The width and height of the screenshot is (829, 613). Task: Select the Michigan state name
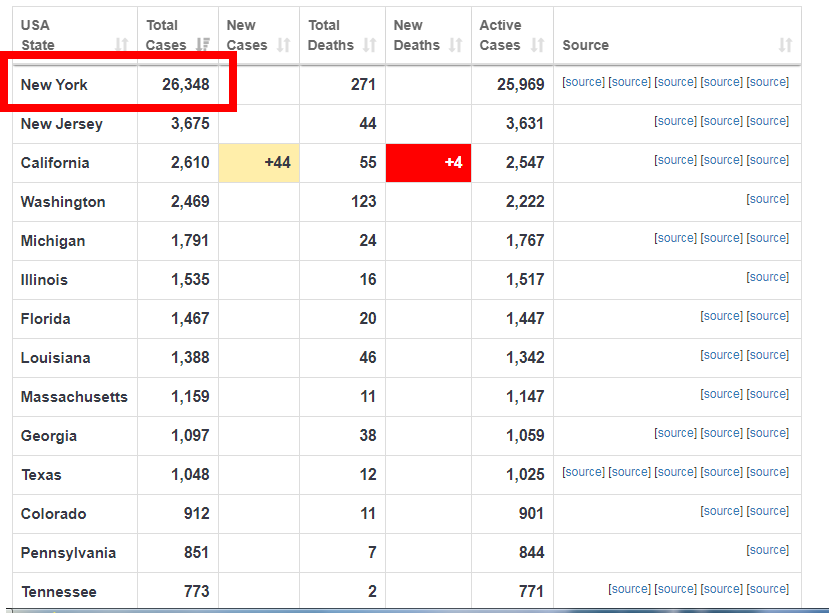click(x=53, y=241)
